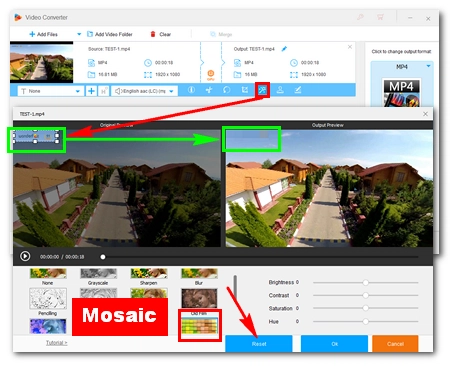Select the None effect thumbnail
This screenshot has height=366, width=450.
pyautogui.click(x=48, y=274)
